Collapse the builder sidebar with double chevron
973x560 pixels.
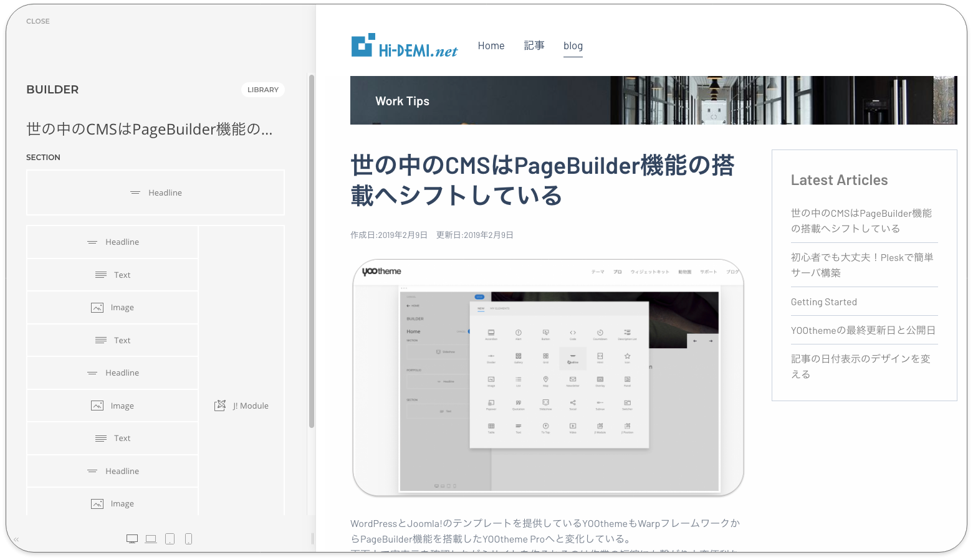coord(16,539)
